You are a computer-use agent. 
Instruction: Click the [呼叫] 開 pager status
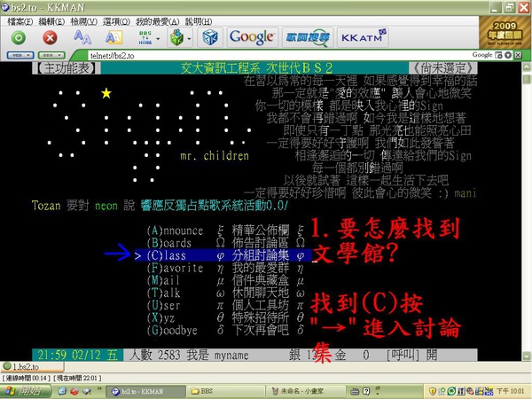point(412,356)
